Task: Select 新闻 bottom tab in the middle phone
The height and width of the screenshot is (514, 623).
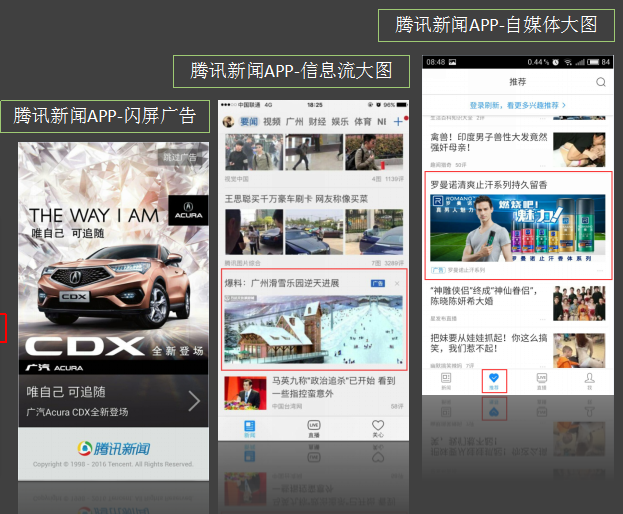Action: pos(250,429)
